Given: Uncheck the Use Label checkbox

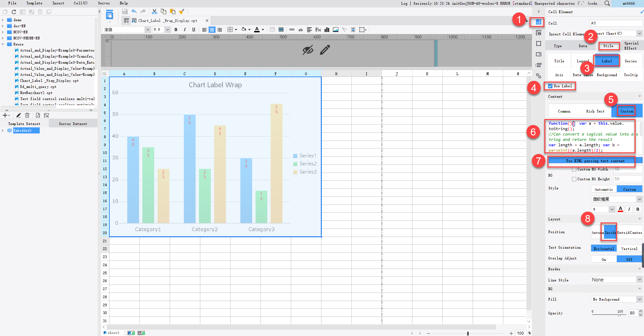Looking at the screenshot, I should (551, 86).
